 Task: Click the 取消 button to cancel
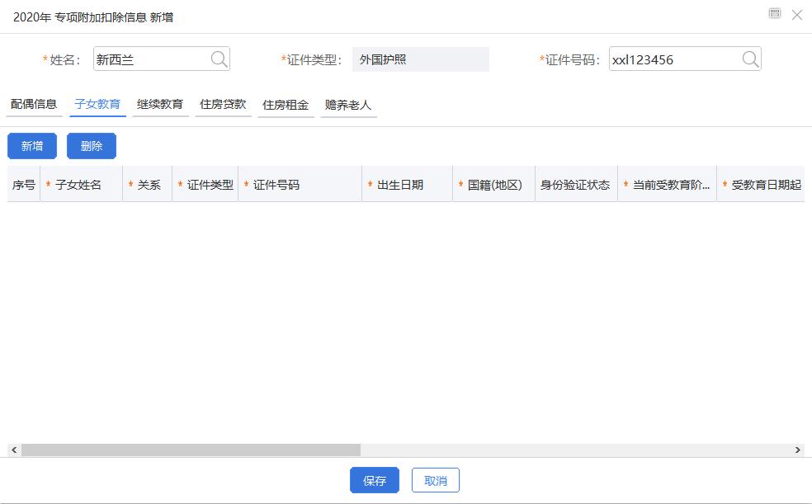coord(435,480)
